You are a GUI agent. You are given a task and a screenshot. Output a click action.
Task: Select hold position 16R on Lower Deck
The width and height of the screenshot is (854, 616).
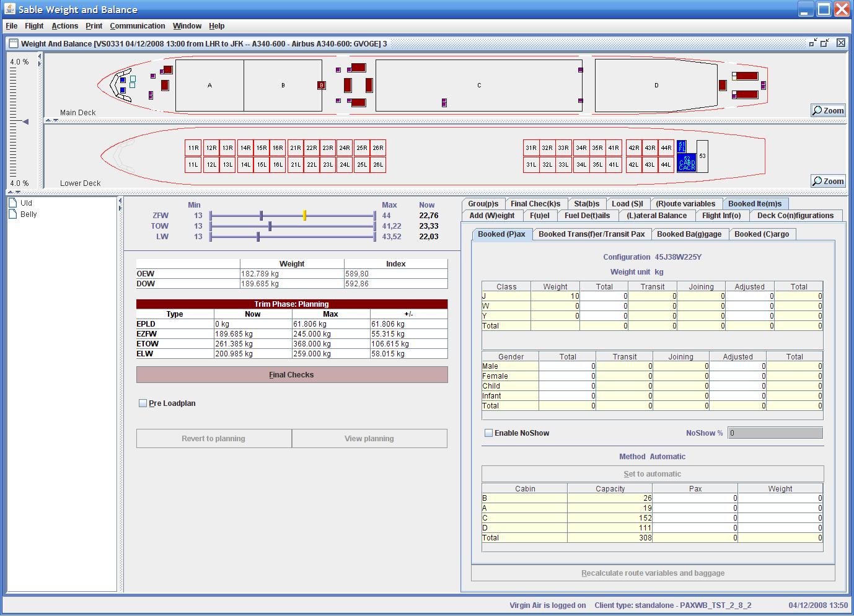pyautogui.click(x=278, y=148)
